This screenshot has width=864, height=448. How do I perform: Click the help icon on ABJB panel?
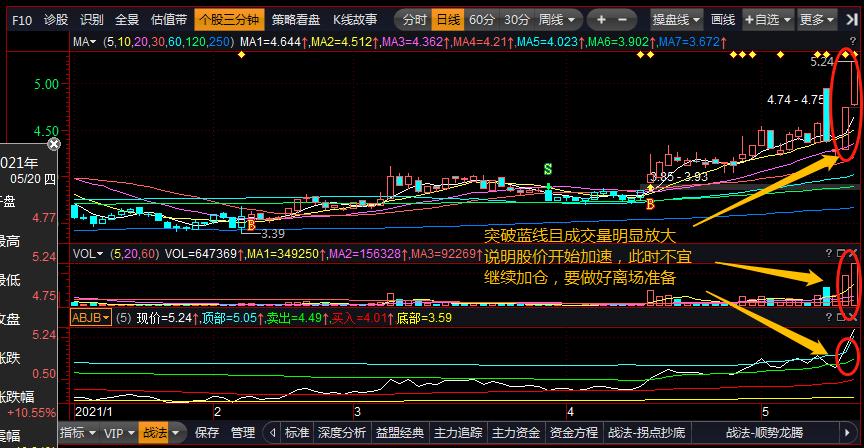pyautogui.click(x=829, y=317)
